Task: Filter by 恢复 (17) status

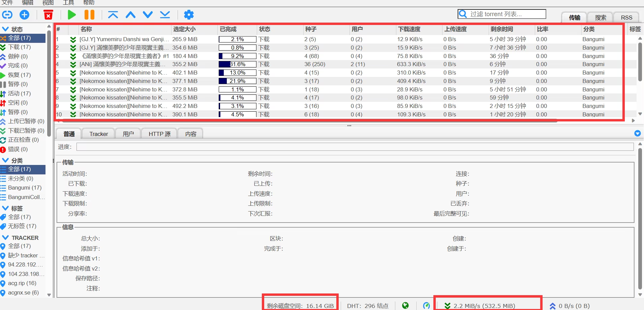Action: pyautogui.click(x=19, y=75)
